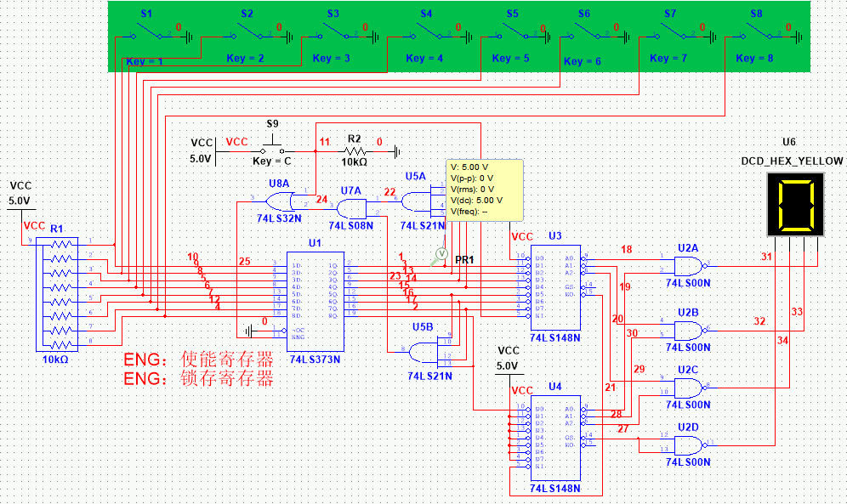Click the 'Key = 6' label
The height and width of the screenshot is (504, 847).
click(x=583, y=61)
